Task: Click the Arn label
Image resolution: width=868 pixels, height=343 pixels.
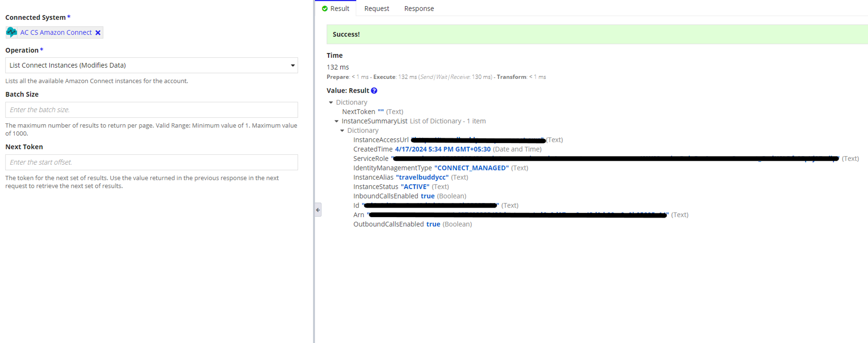Action: click(359, 215)
